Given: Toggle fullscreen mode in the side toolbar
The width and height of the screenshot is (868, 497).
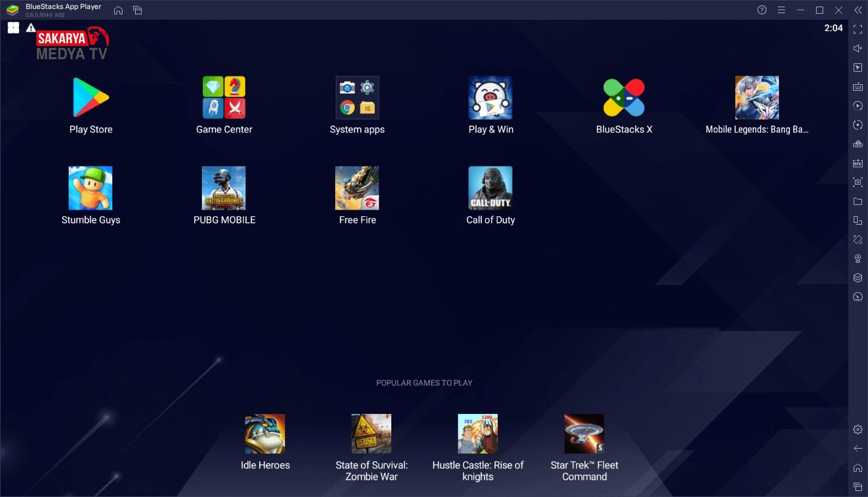Looking at the screenshot, I should [858, 29].
